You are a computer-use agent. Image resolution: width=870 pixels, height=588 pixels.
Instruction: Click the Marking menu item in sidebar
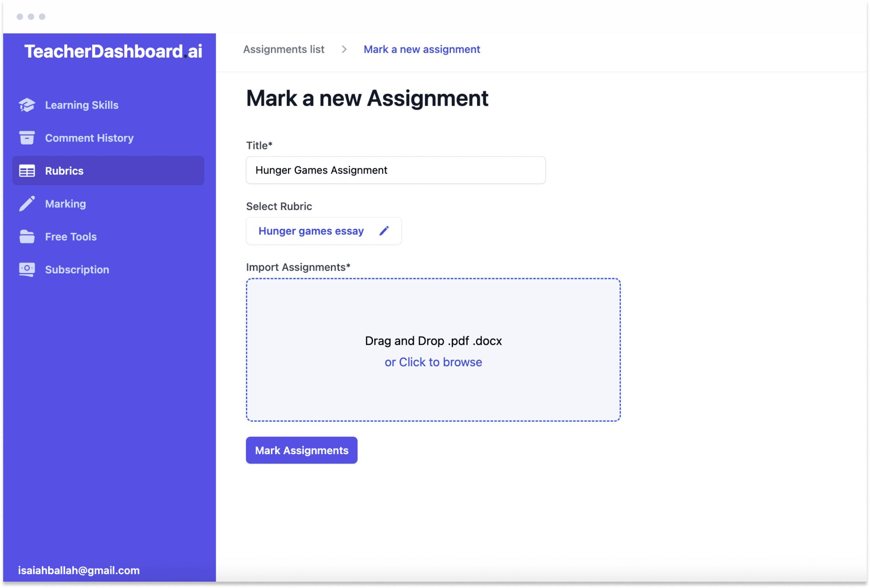pos(65,203)
